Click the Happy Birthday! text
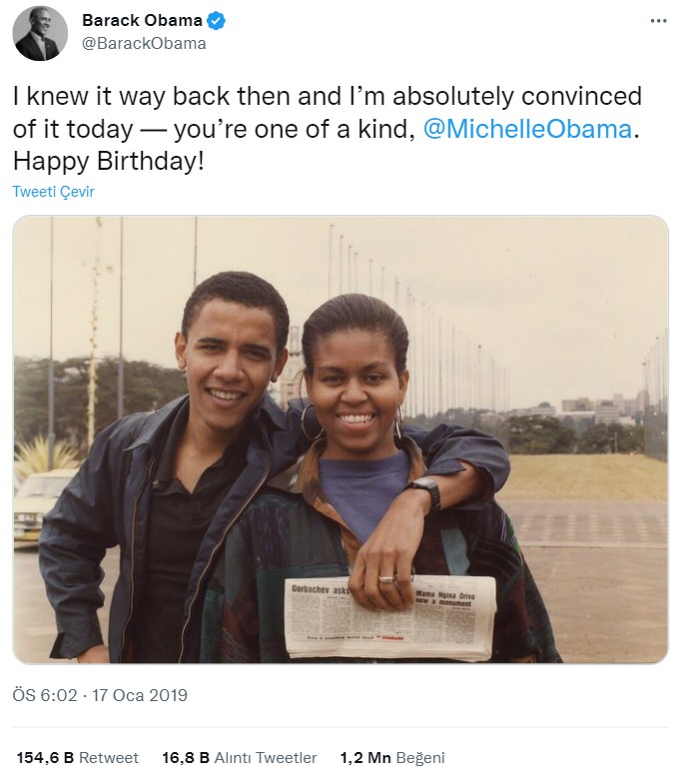The width and height of the screenshot is (686, 784). click(x=108, y=161)
